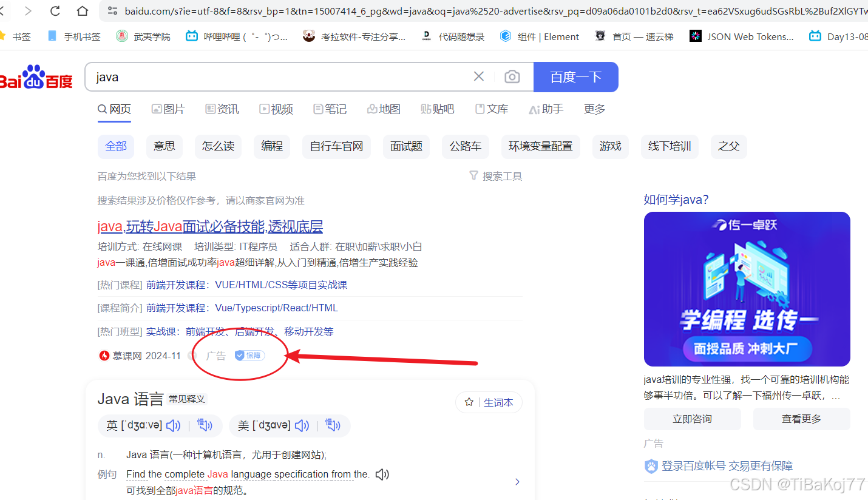Viewport: 868px width, 500px height.
Task: Select the 线下培训 filter chip
Action: tap(670, 146)
